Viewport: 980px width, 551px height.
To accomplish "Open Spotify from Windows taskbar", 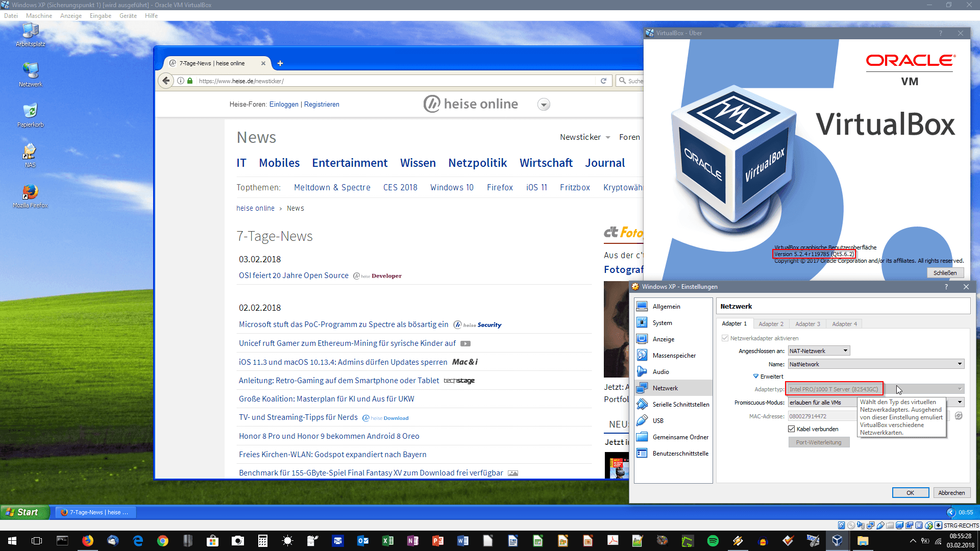I will coord(713,541).
